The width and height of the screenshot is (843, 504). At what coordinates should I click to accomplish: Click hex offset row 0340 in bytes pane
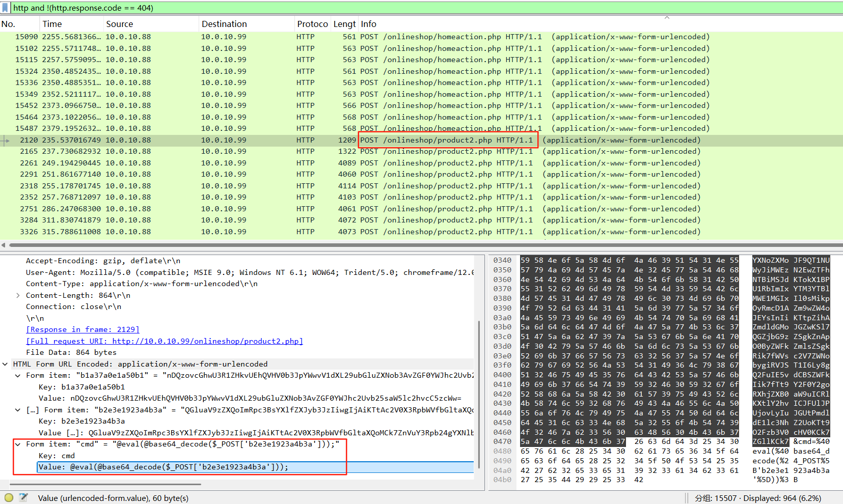pyautogui.click(x=502, y=260)
